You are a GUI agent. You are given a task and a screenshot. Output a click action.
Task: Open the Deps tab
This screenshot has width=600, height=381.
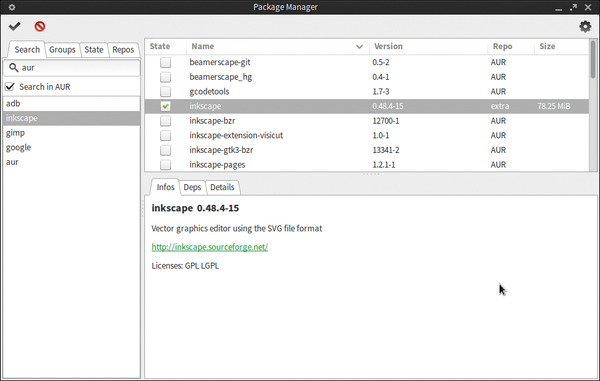point(192,187)
